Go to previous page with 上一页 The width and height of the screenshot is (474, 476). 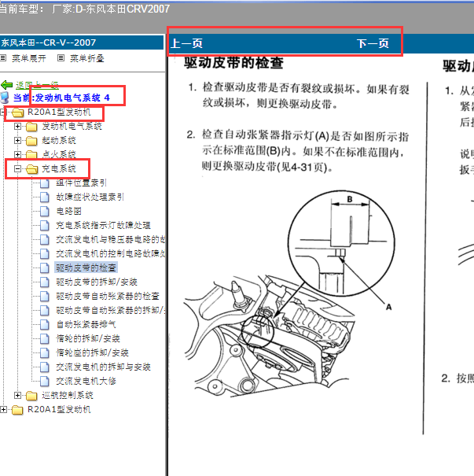pos(187,43)
